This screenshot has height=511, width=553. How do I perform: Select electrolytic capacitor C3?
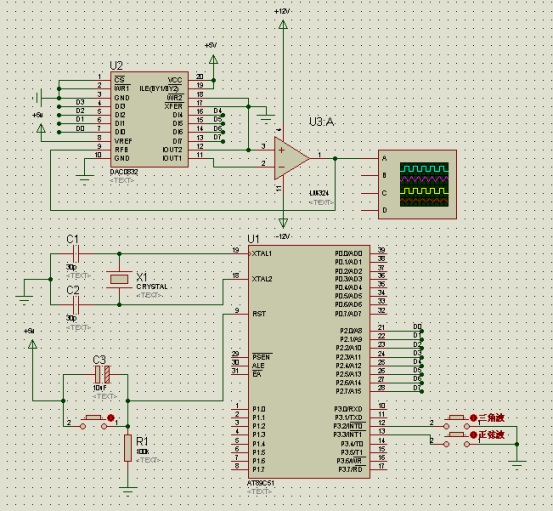[102, 375]
